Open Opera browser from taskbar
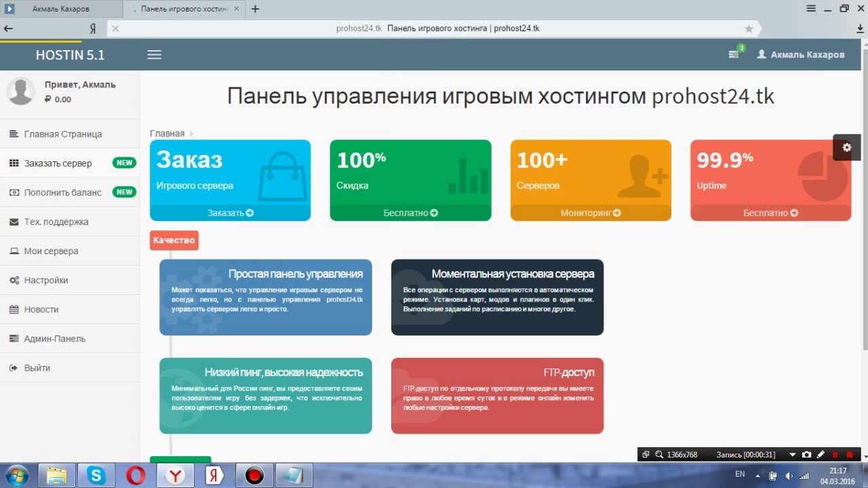The width and height of the screenshot is (868, 488). (136, 475)
